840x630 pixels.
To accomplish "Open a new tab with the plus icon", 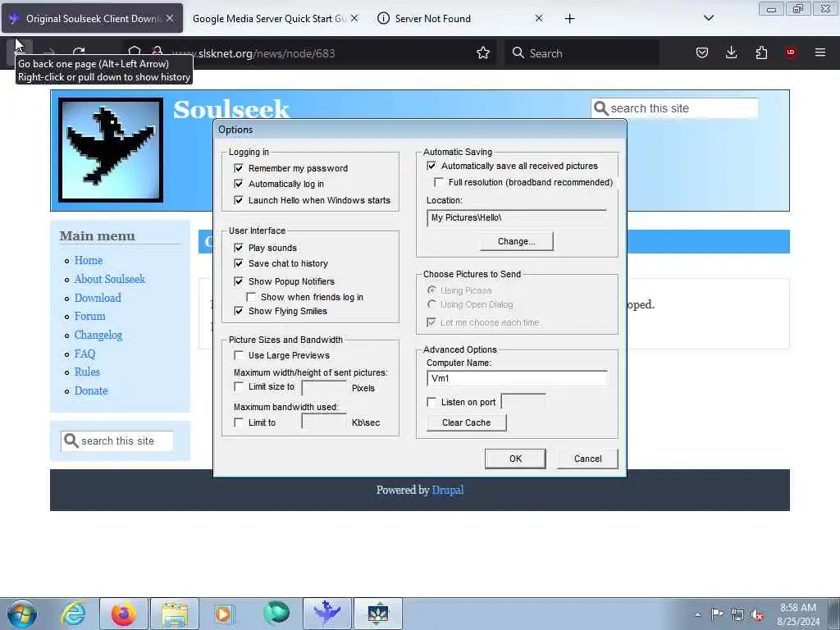I will 569,19.
